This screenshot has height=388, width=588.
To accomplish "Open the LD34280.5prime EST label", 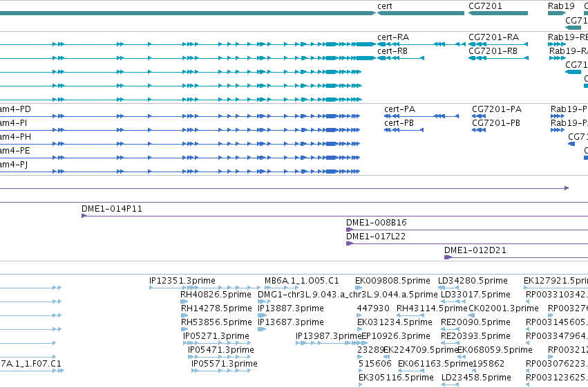I will tap(473, 281).
